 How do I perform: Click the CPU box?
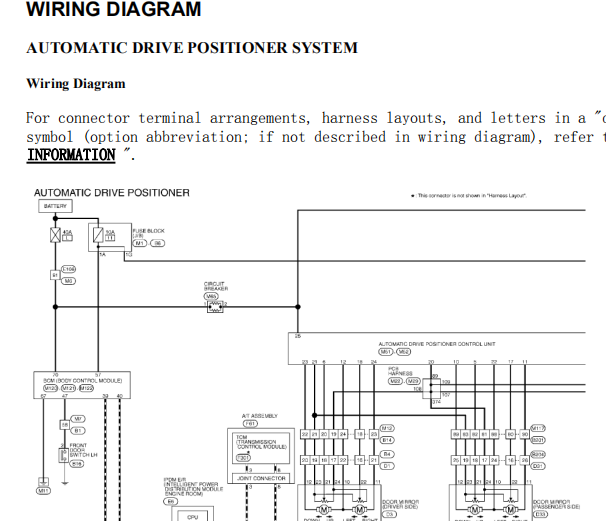point(192,516)
